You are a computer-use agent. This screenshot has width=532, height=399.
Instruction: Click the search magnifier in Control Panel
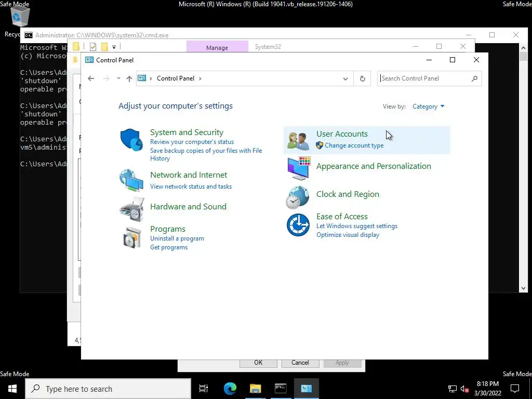pos(474,78)
